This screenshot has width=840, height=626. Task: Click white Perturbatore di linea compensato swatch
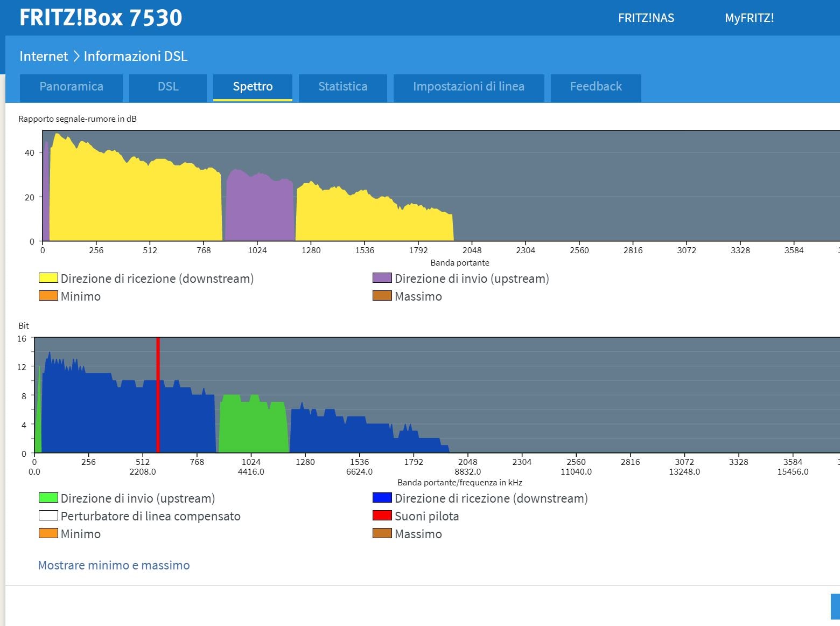tap(48, 516)
